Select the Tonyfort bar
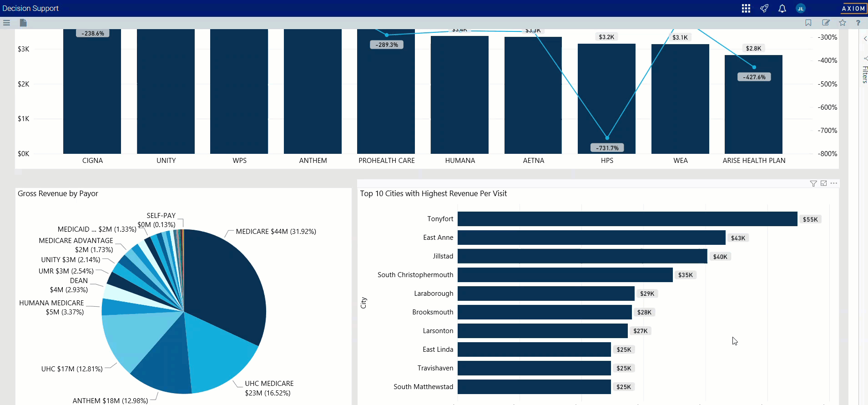The height and width of the screenshot is (405, 868). [627, 219]
